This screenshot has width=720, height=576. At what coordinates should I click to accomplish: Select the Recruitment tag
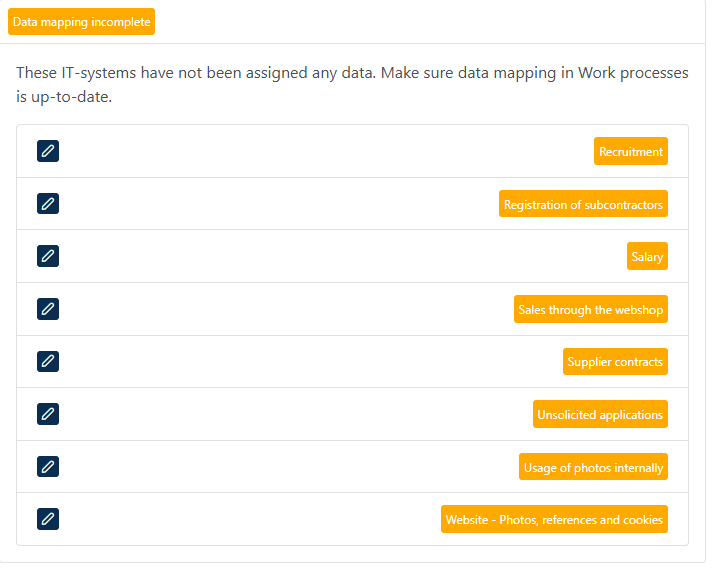(630, 151)
